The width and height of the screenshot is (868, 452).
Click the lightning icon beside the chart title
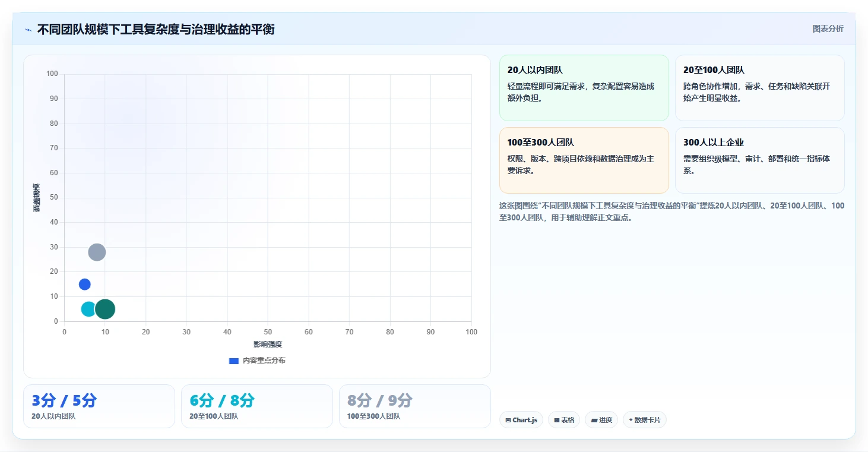click(28, 30)
